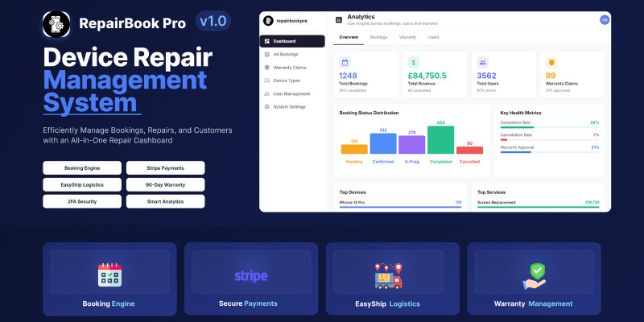Click the warranty shield-in-hand icon

[534, 275]
